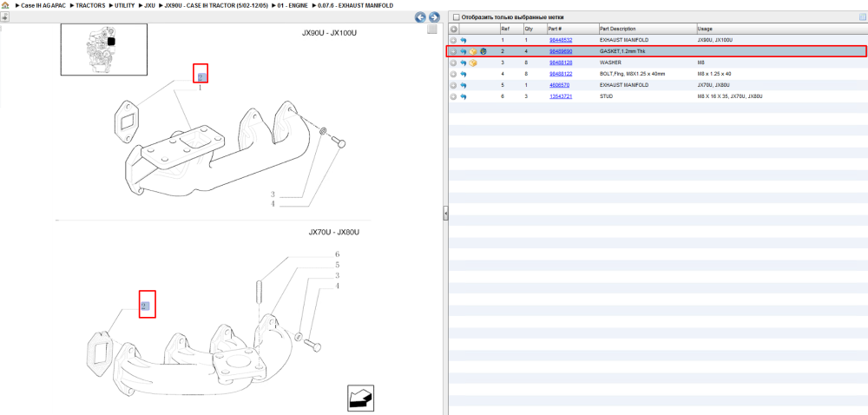868x415 pixels.
Task: Add the STUD row with its plus icon
Action: point(453,96)
